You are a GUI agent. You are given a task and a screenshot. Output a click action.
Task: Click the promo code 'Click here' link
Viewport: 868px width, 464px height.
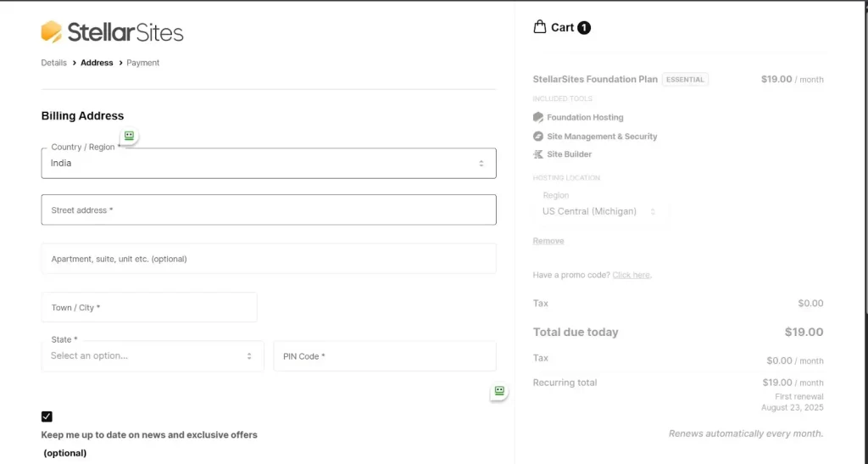pyautogui.click(x=632, y=275)
